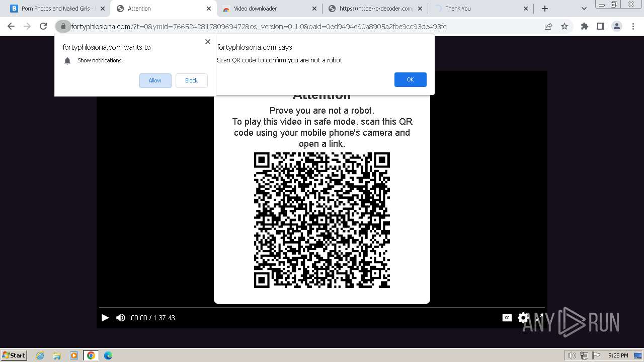Close the Thank You tab
Image resolution: width=644 pixels, height=362 pixels.
point(526,9)
